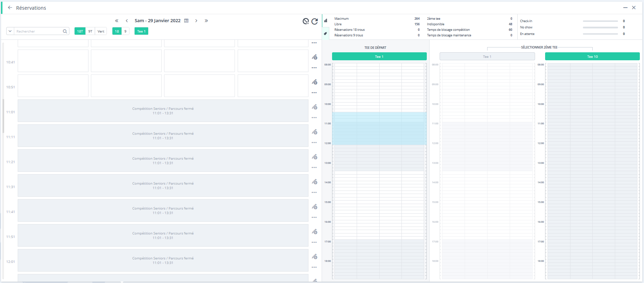Open more options for the 10:51 row
The width and height of the screenshot is (644, 283).
click(314, 93)
